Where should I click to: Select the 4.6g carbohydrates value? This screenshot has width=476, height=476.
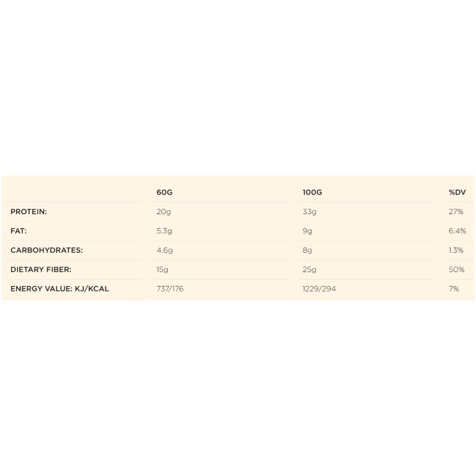point(165,250)
